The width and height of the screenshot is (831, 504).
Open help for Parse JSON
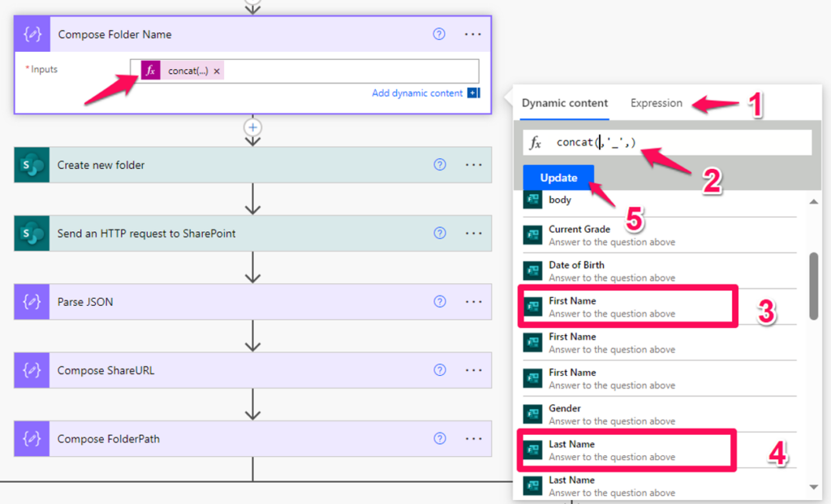439,301
